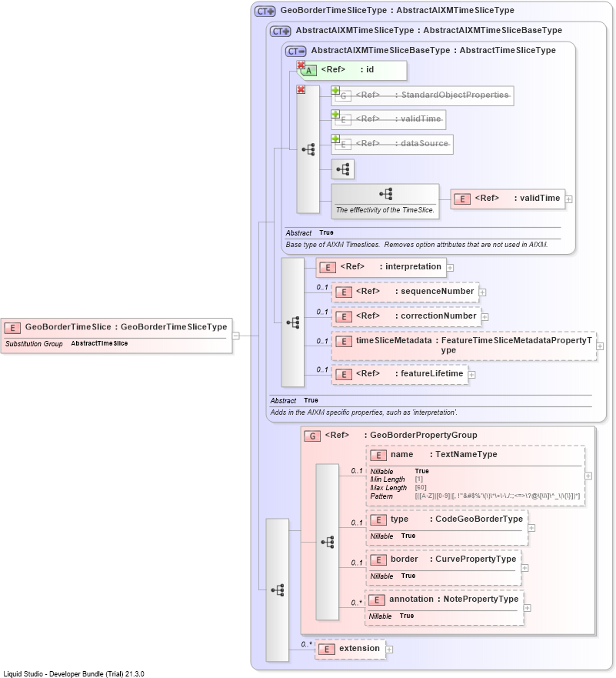Expand the type CodeGeoBorderType element
The height and width of the screenshot is (678, 616).
(531, 528)
